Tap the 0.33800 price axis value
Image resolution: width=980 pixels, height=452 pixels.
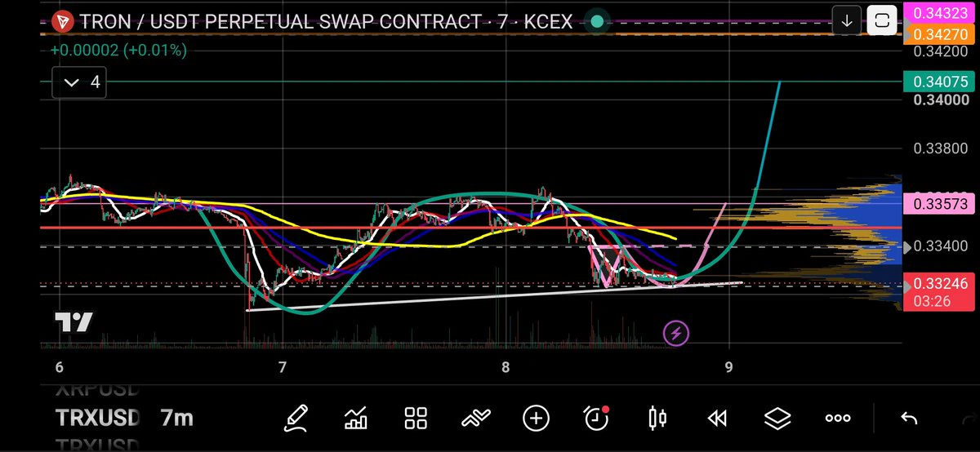pyautogui.click(x=938, y=149)
